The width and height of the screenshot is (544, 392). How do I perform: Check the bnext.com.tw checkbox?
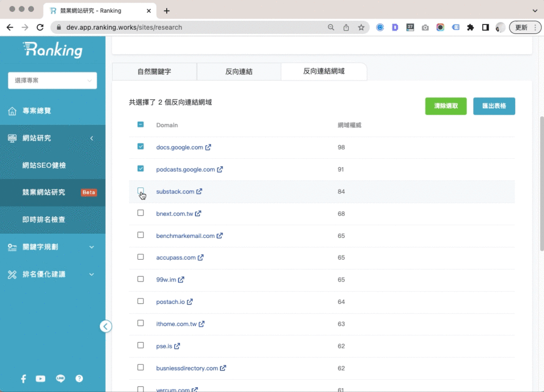[140, 212]
